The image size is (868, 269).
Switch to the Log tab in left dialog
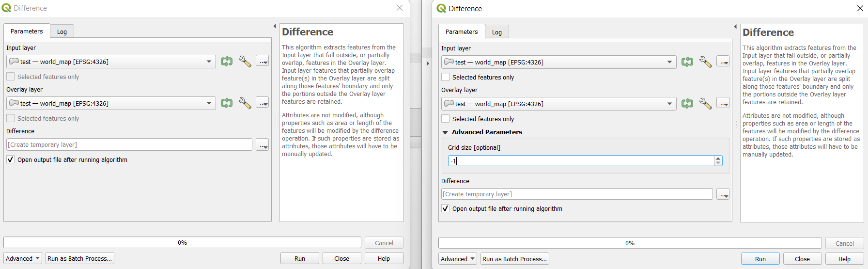click(62, 32)
